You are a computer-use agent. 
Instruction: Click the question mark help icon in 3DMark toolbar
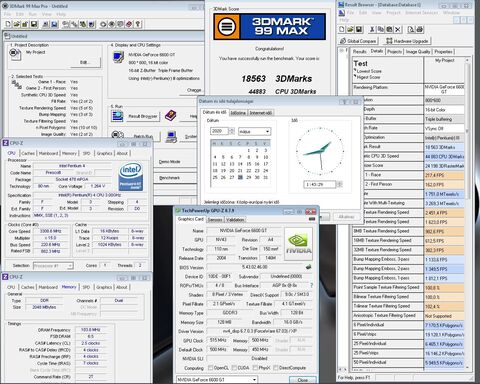138,24
